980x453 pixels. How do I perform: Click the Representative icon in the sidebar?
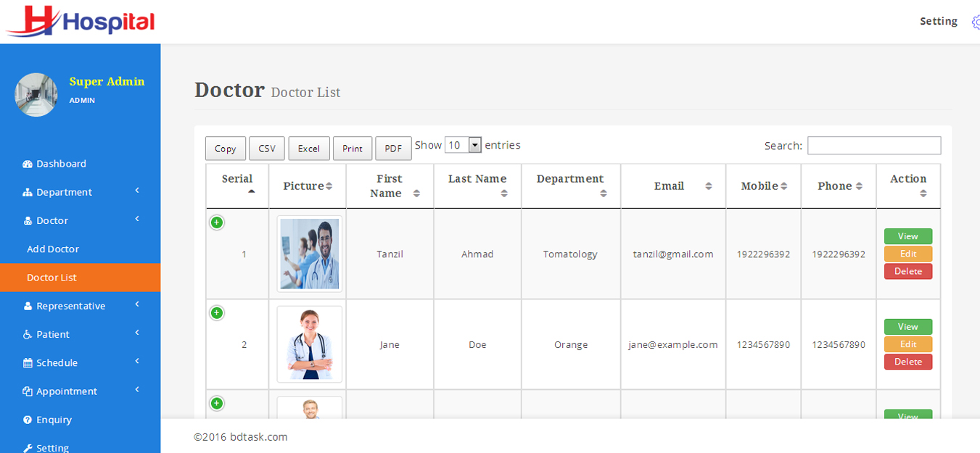pyautogui.click(x=27, y=305)
